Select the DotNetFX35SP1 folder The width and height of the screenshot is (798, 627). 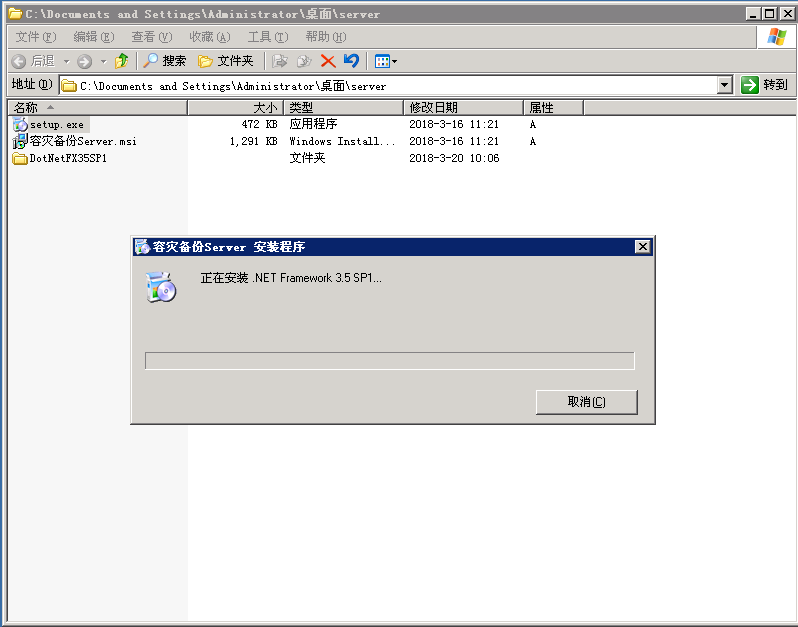click(67, 159)
